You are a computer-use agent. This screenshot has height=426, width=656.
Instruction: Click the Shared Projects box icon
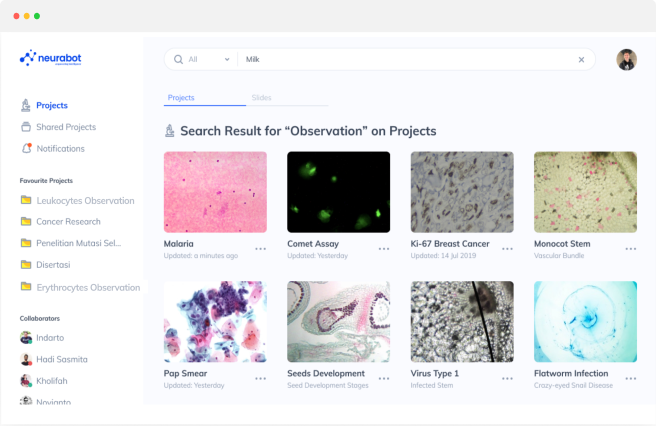point(26,127)
